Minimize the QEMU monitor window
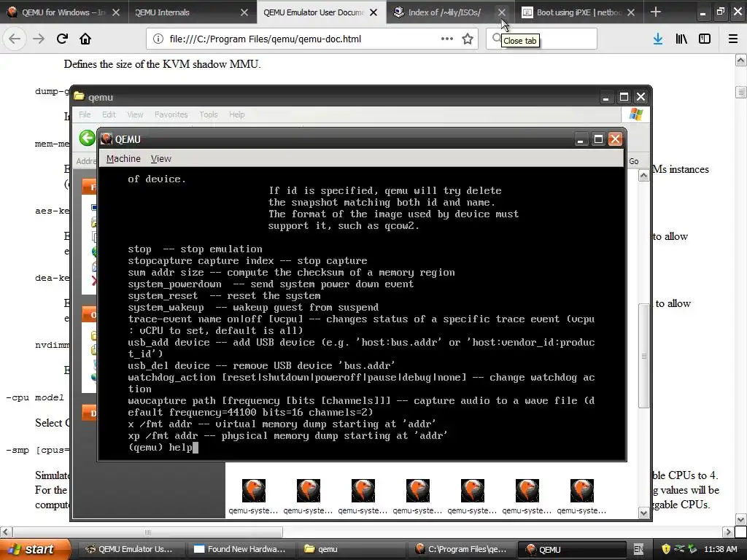 coord(580,139)
